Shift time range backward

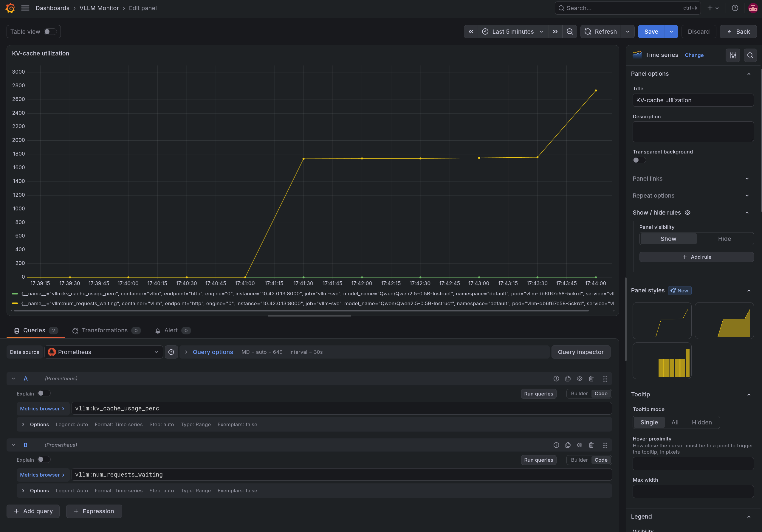pyautogui.click(x=471, y=32)
